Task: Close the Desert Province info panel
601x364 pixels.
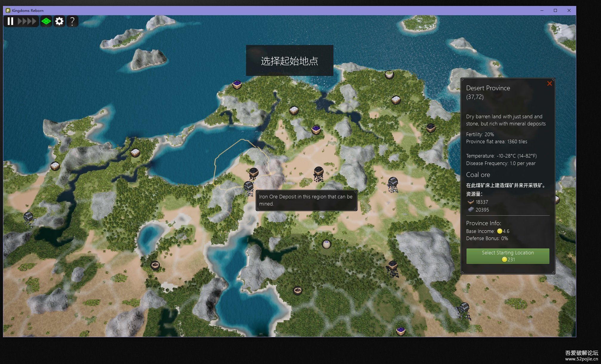Action: pos(549,83)
